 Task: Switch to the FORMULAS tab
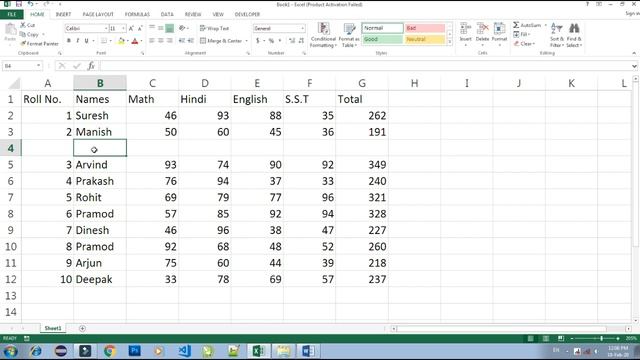(137, 14)
